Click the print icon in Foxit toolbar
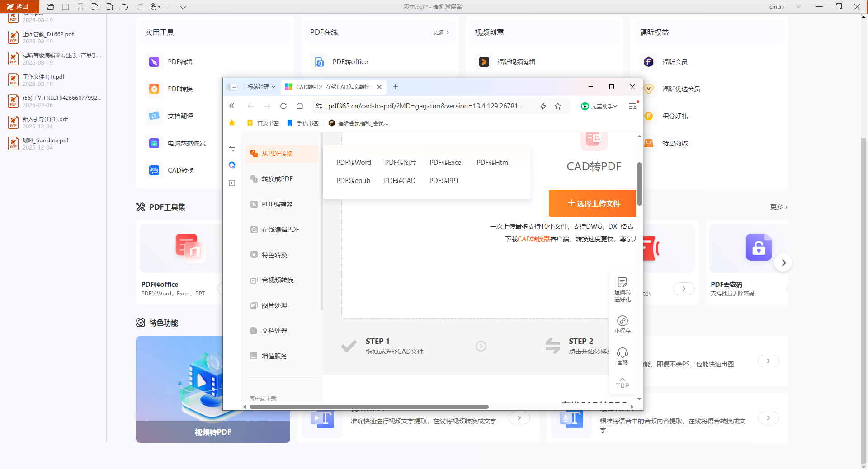This screenshot has height=469, width=868. coord(80,7)
